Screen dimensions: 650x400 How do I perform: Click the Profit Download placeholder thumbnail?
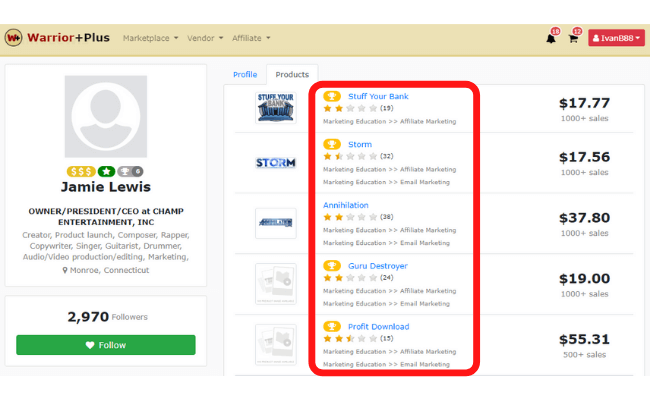(276, 345)
